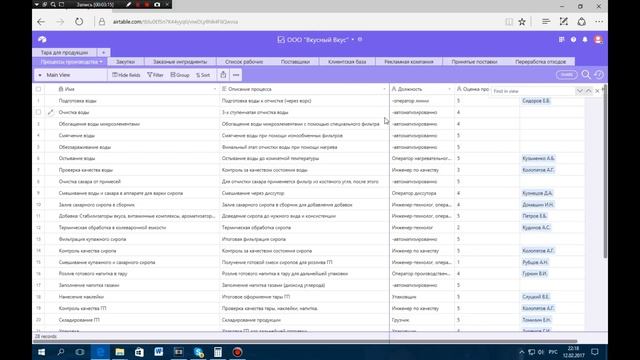This screenshot has height=360, width=640.
Task: Open the Принятые поставки tab
Action: (474, 62)
